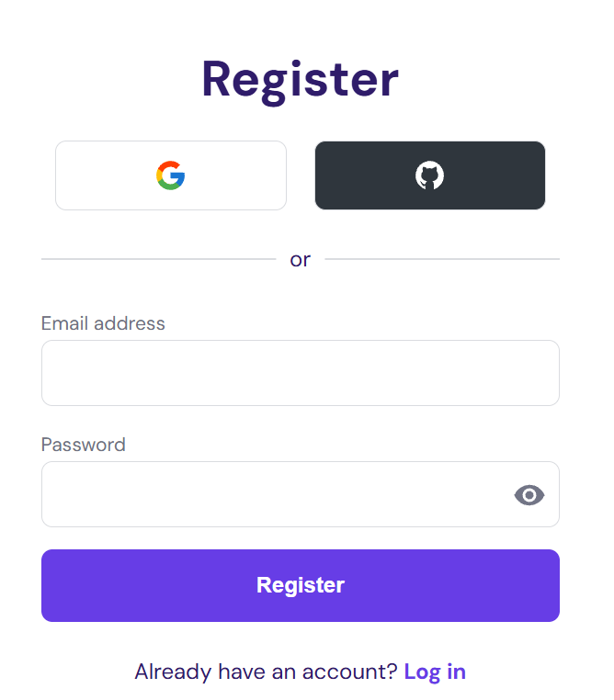Toggle password visibility in the Password field
The width and height of the screenshot is (614, 700).
pos(529,495)
